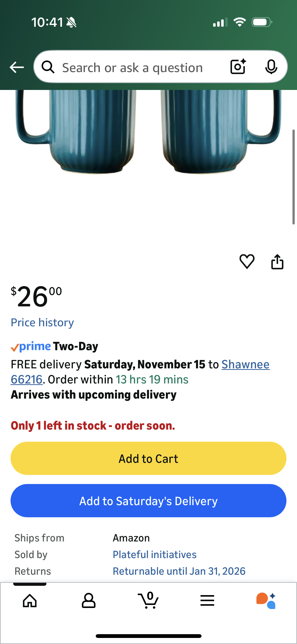Open the hamburger menu tab
297x644 pixels.
coord(207,601)
